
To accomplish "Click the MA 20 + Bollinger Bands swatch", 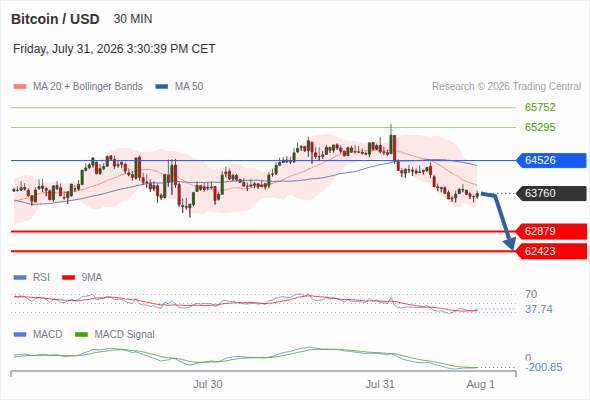I will (x=20, y=87).
